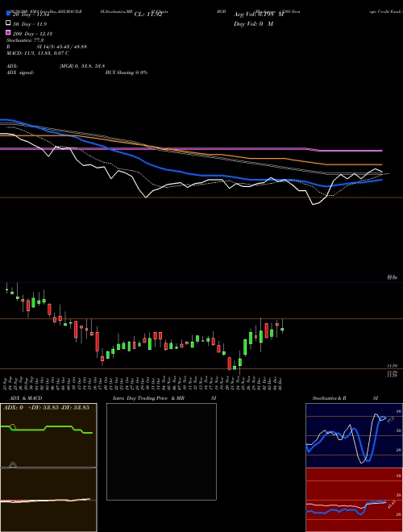Click the blue 20 Day legend swatch
Image resolution: width=403 pixels, height=532 pixels.
[8, 13]
